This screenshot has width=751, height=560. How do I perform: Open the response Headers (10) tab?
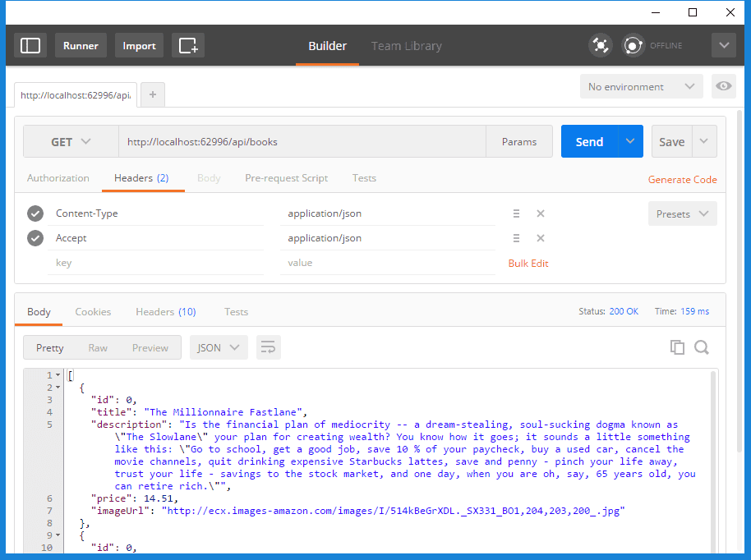point(166,311)
